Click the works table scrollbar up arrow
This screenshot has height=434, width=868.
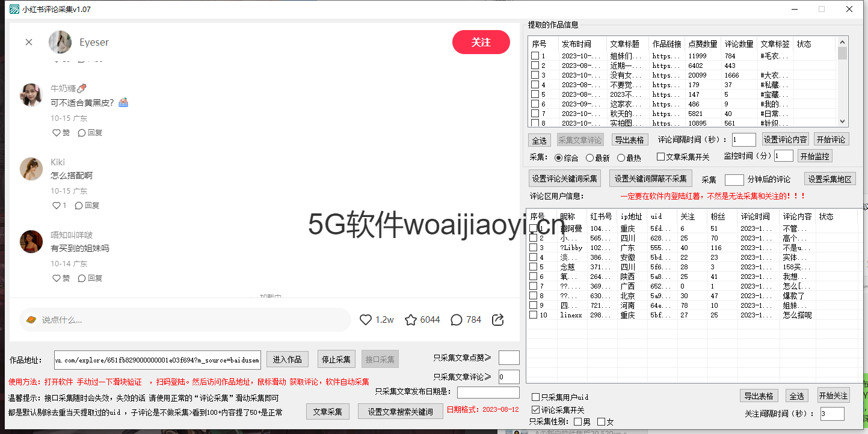(842, 42)
